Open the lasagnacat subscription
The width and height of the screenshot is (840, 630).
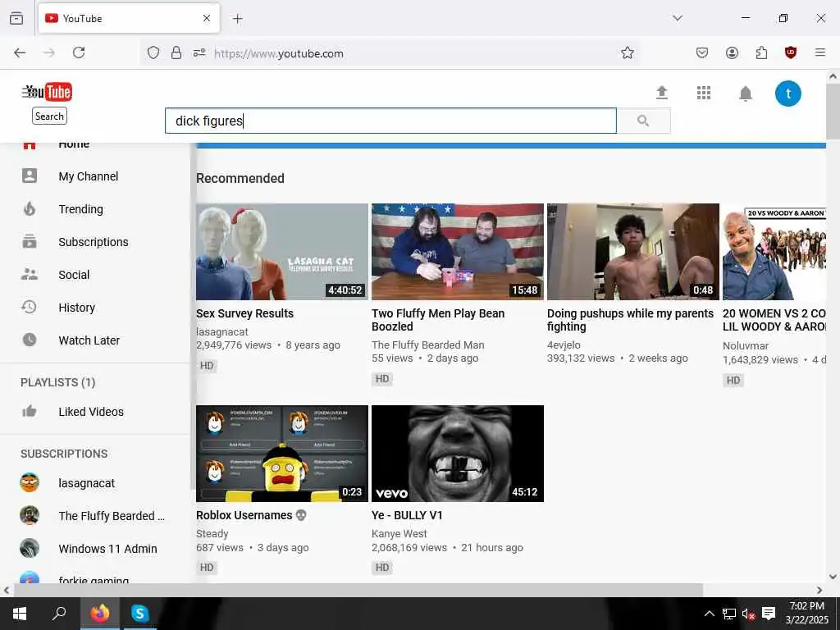(86, 483)
